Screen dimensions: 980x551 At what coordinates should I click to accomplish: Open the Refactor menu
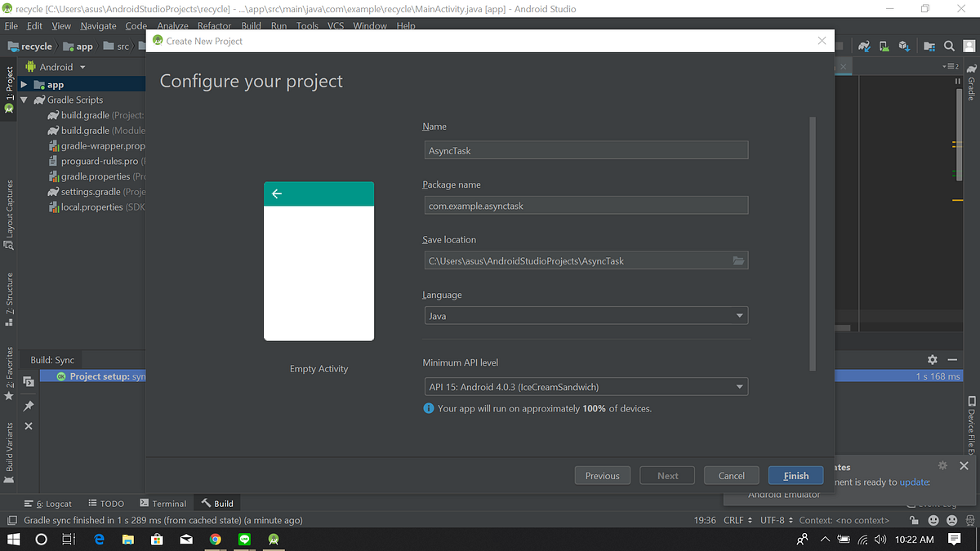[214, 25]
